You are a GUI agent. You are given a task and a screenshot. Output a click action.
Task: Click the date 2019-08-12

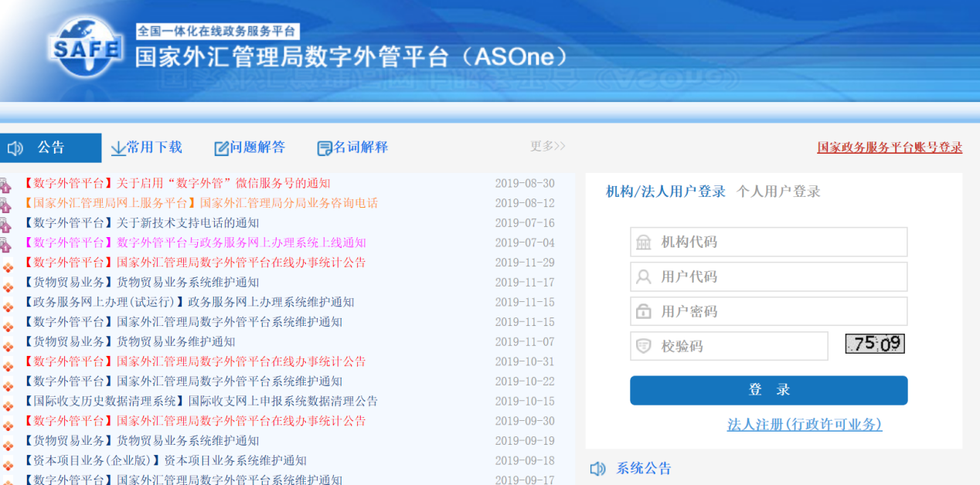[525, 203]
